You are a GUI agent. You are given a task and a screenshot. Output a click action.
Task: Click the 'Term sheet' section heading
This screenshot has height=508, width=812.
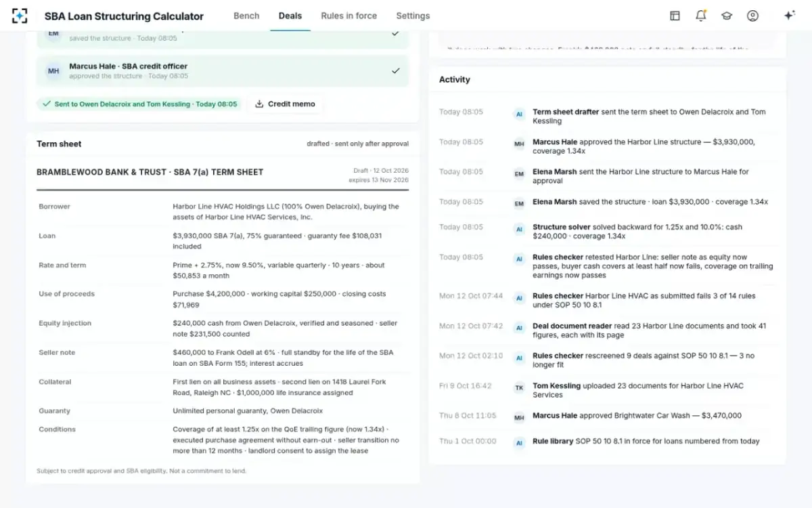coord(59,144)
